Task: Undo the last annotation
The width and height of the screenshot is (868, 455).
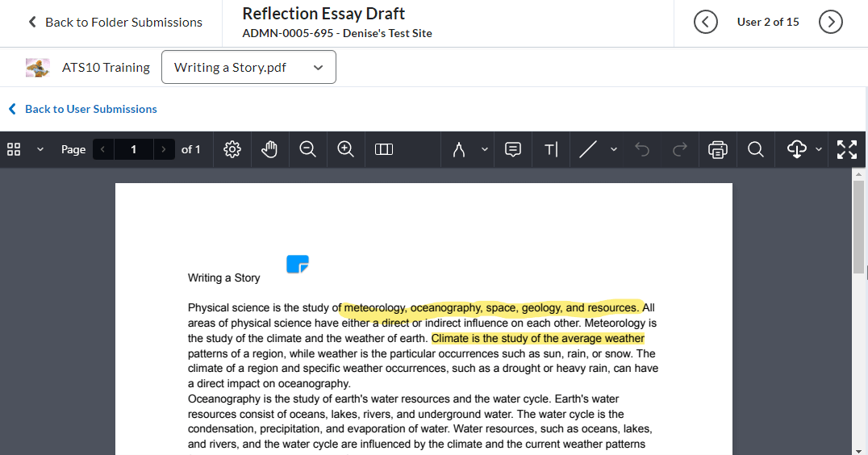Action: (x=642, y=149)
